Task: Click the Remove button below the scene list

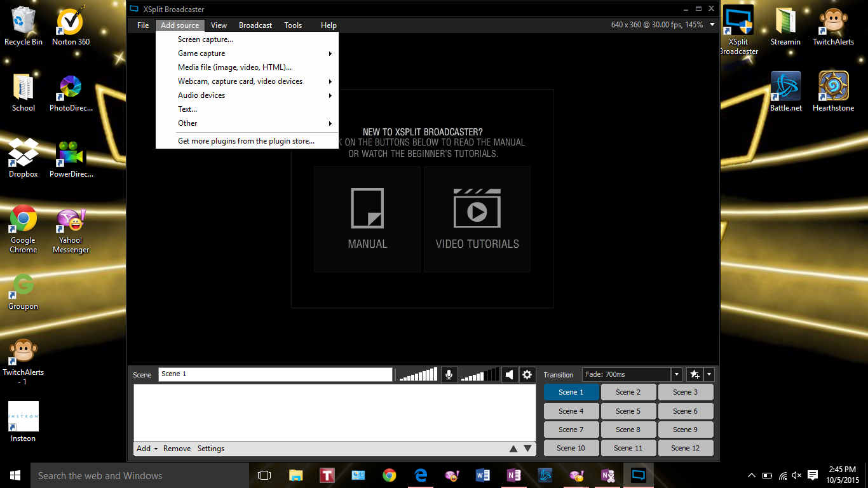Action: tap(177, 448)
